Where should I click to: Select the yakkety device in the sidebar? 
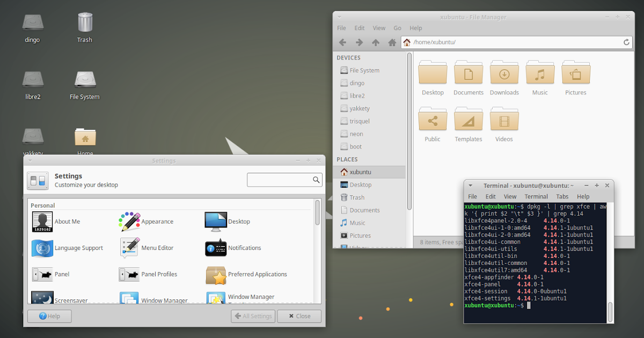pyautogui.click(x=359, y=108)
